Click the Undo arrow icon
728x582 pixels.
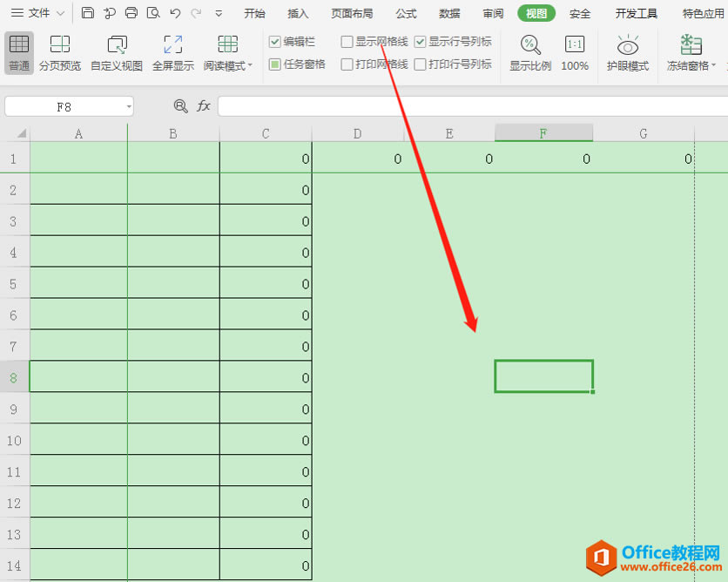(175, 13)
